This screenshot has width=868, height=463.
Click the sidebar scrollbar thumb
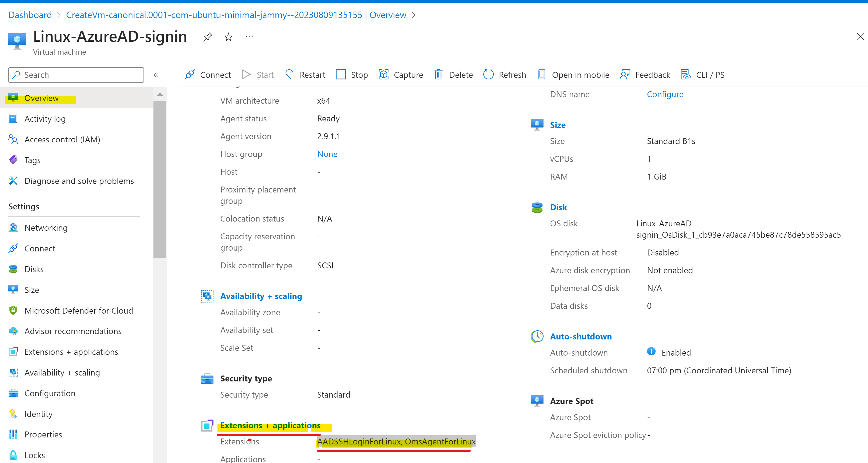pos(160,179)
